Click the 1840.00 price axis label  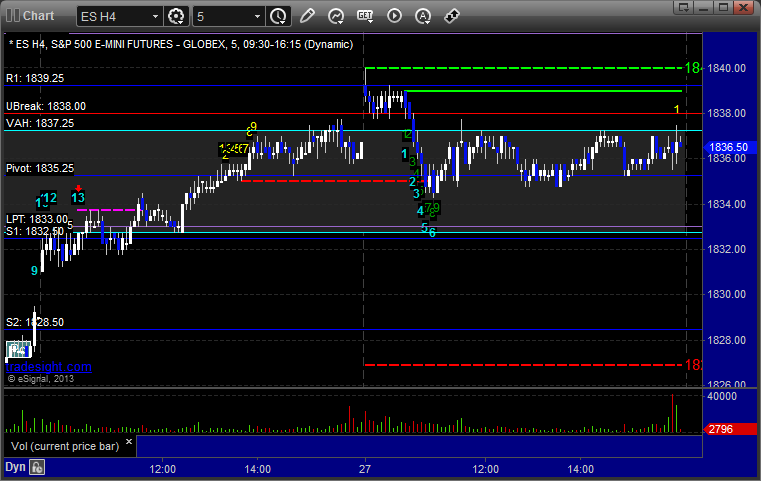[x=727, y=68]
